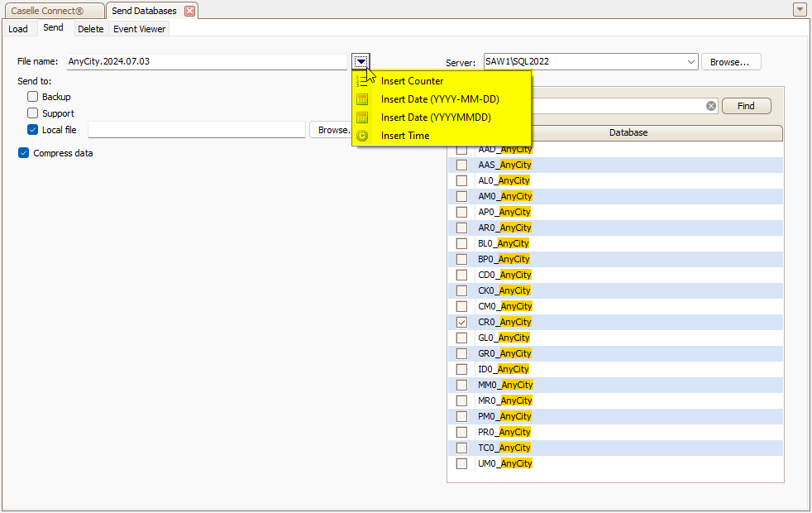Select the PM0_AnyCity row text
This screenshot has width=812, height=513.
(x=504, y=416)
